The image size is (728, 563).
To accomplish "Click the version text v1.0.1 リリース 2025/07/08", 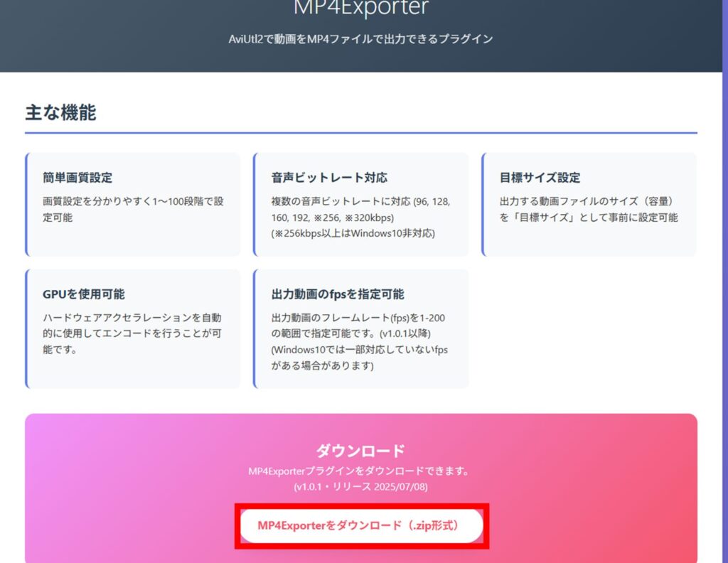I will [363, 486].
